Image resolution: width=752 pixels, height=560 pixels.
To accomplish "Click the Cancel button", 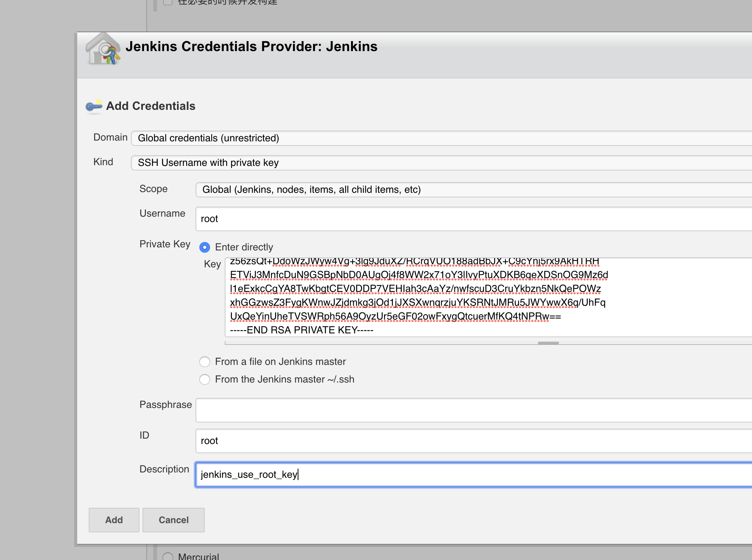I will (x=174, y=520).
